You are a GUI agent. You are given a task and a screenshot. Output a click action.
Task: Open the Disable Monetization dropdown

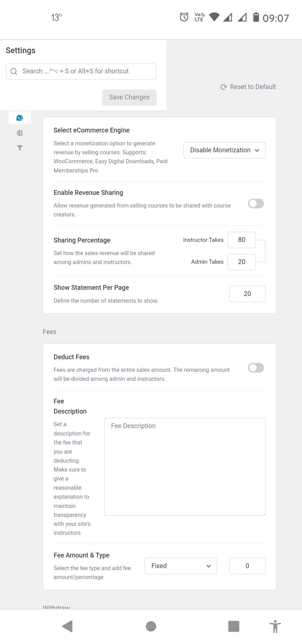pyautogui.click(x=224, y=150)
